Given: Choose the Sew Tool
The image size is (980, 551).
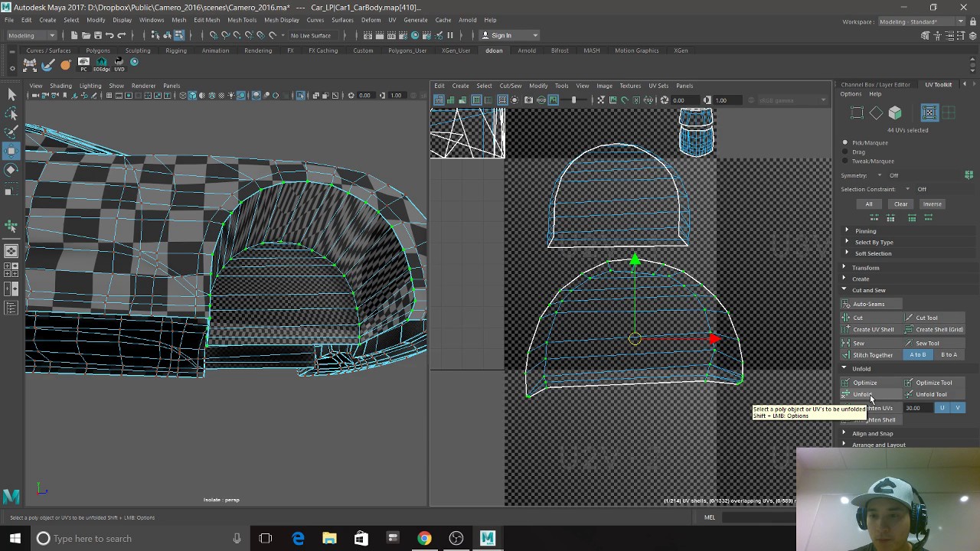Looking at the screenshot, I should [x=927, y=343].
